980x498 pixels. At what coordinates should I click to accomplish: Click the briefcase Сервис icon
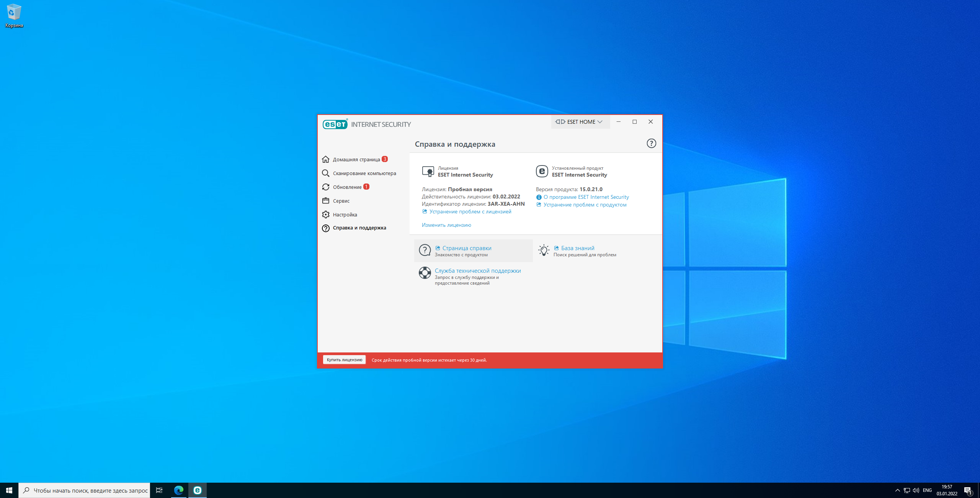(326, 201)
